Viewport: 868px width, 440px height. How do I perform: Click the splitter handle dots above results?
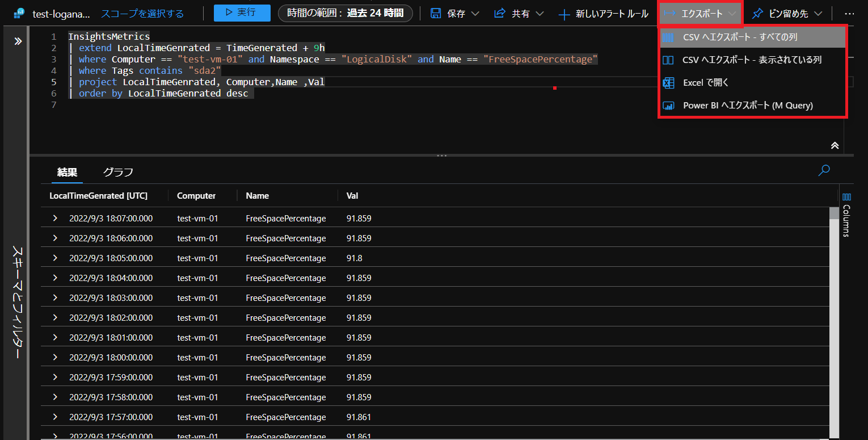coord(442,155)
